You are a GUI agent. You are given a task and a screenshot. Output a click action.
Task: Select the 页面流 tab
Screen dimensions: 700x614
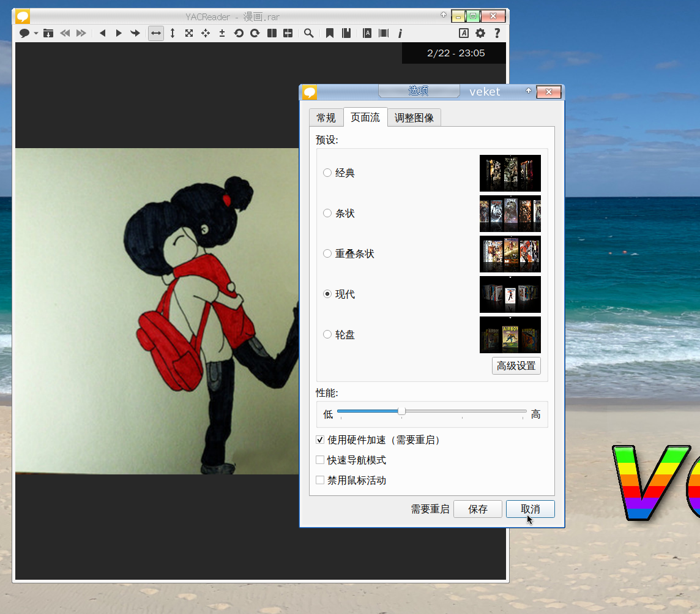click(365, 118)
